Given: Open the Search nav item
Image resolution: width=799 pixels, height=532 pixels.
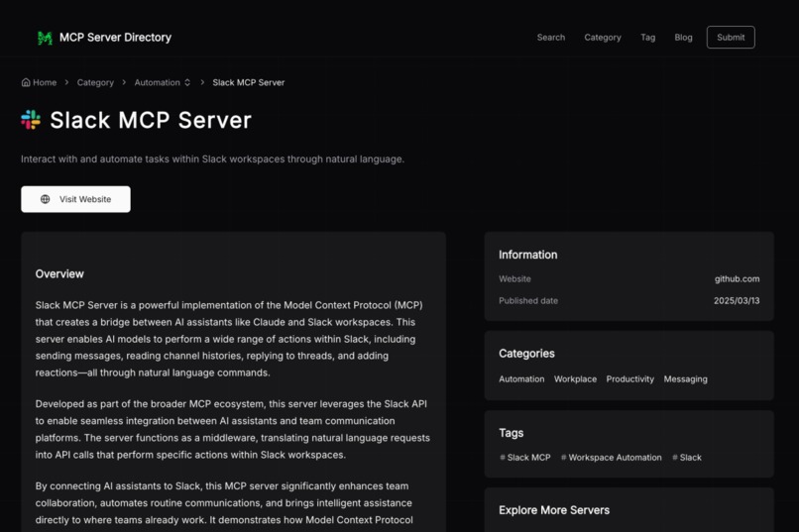Looking at the screenshot, I should (551, 38).
